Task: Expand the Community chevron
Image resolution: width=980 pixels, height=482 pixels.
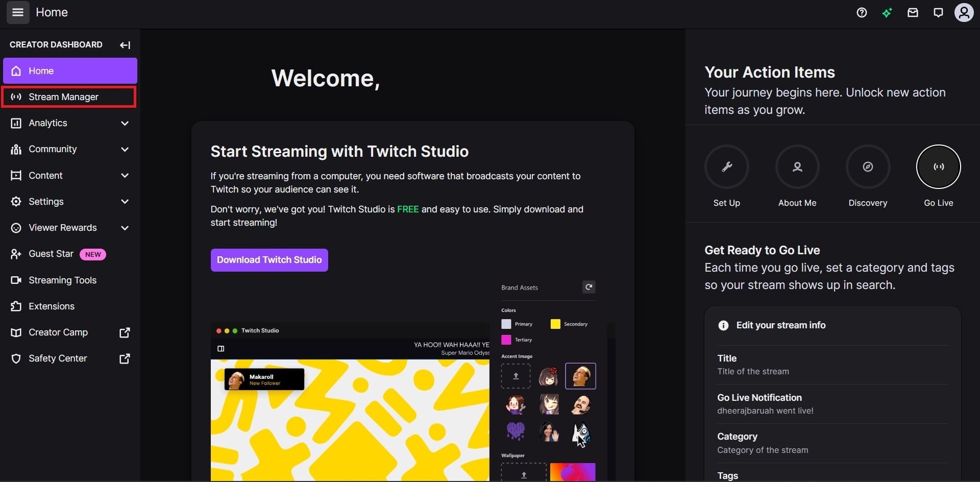Action: click(125, 149)
